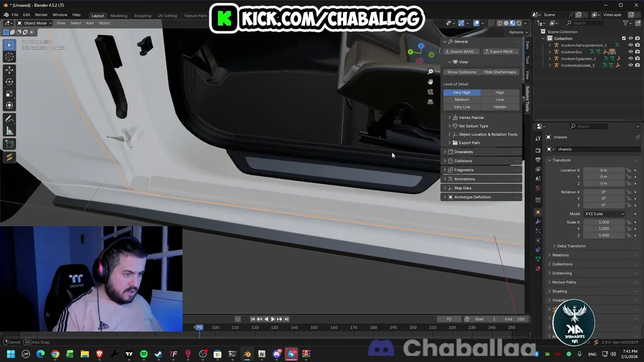Open the Output properties tab icon

point(538,159)
